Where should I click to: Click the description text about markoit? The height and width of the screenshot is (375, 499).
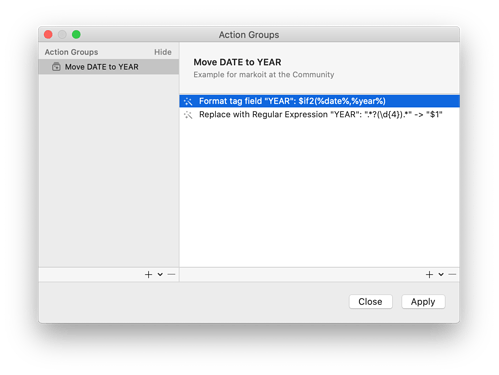click(x=264, y=75)
